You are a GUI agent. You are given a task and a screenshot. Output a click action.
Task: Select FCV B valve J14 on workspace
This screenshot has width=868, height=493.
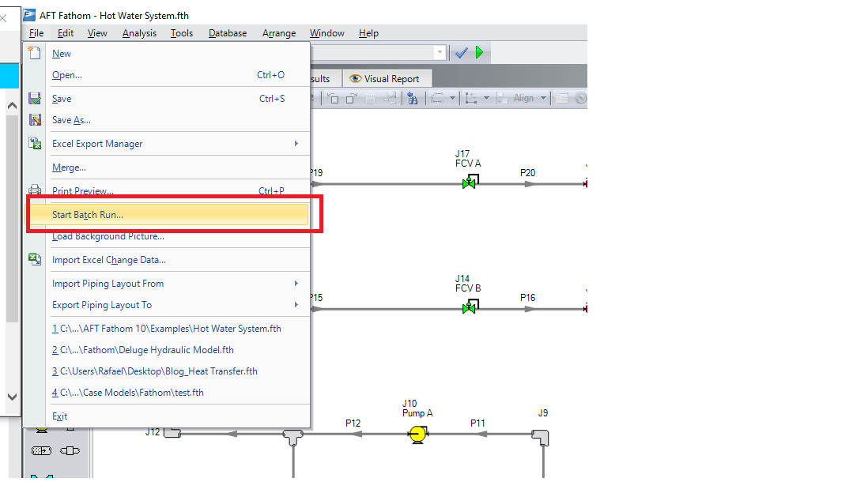470,307
